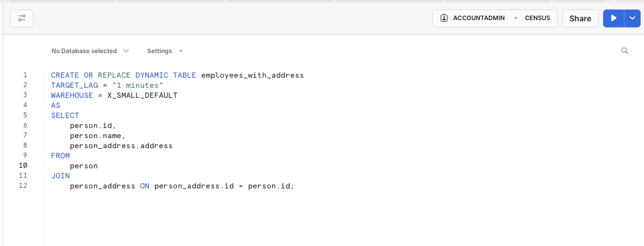
Task: Click the role badge icon beside ACCOUNTADMIN
Action: 444,18
